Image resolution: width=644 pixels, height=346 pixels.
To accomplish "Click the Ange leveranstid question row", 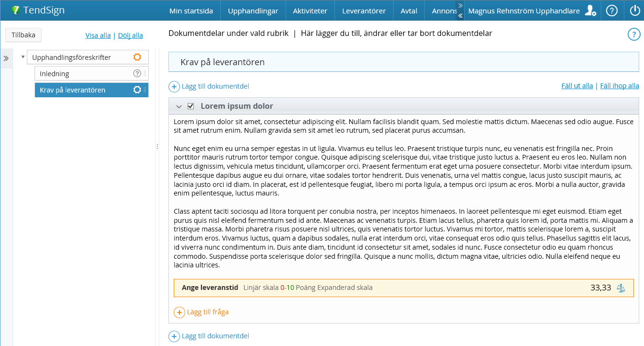I will 404,288.
